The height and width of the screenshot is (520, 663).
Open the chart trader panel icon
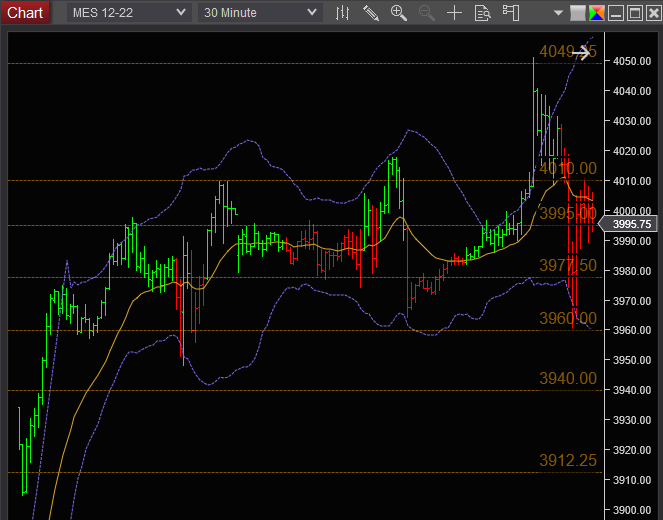coord(511,13)
